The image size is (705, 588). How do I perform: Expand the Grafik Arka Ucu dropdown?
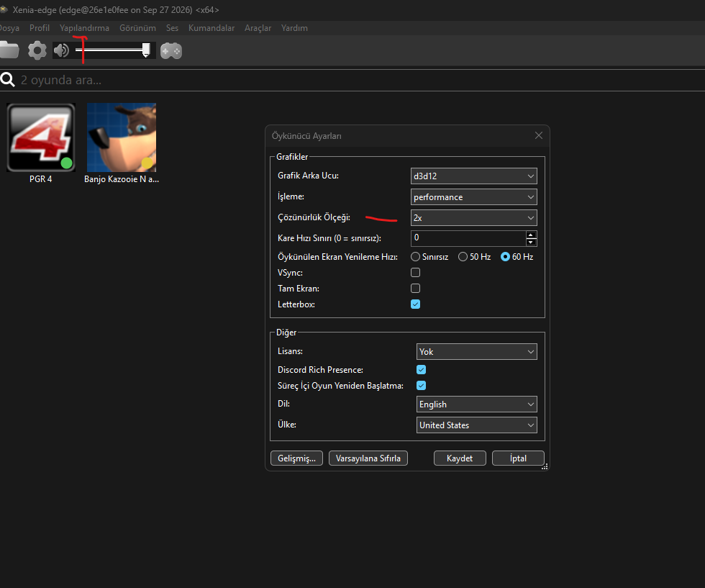474,176
